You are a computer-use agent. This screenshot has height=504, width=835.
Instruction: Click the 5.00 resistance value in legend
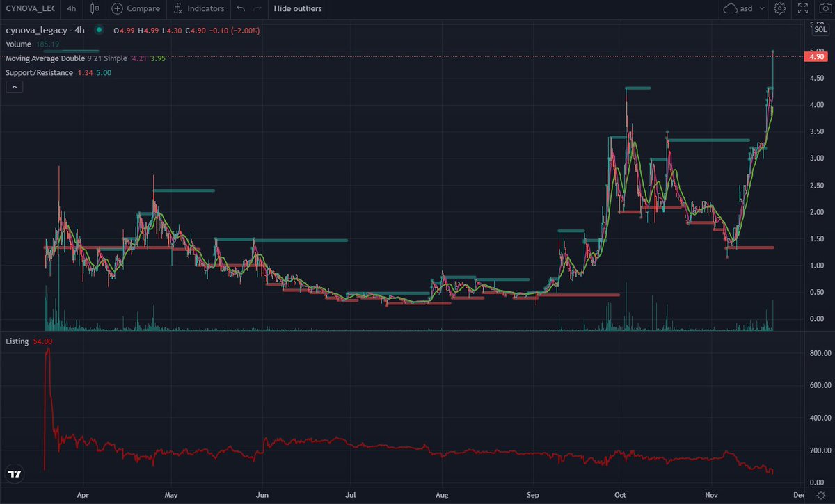pos(104,72)
